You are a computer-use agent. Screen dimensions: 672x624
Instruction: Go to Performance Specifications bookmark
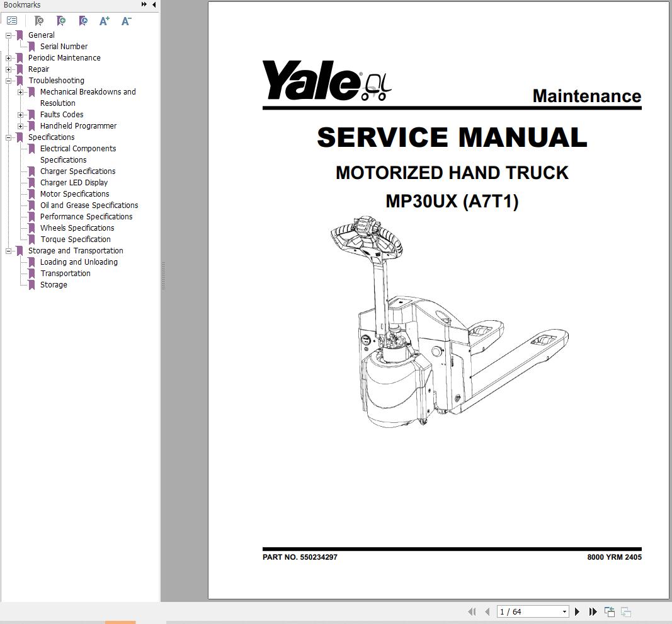pos(86,217)
